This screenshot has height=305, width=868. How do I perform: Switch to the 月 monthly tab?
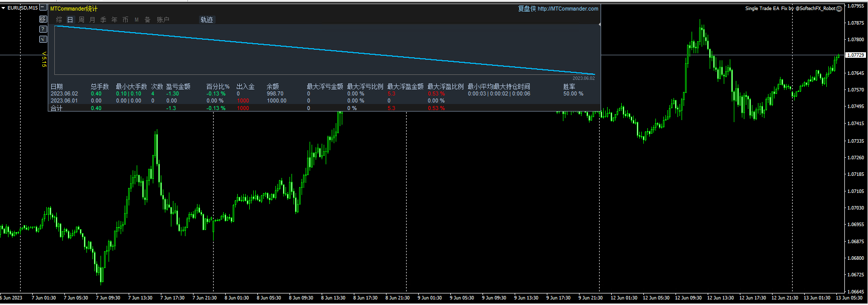coord(92,20)
